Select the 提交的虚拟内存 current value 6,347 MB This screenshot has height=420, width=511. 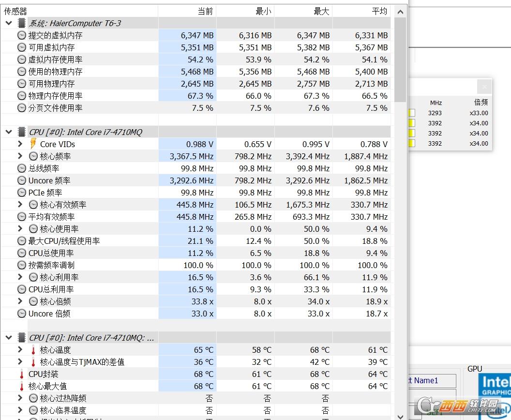(x=197, y=35)
